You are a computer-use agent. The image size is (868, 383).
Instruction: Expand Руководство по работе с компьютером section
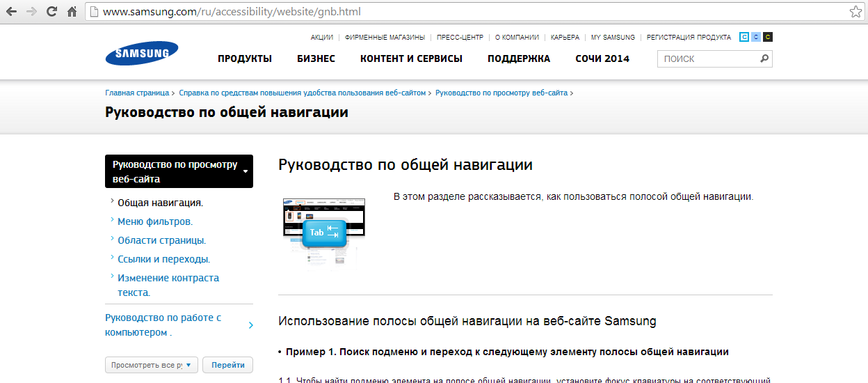coord(179,325)
